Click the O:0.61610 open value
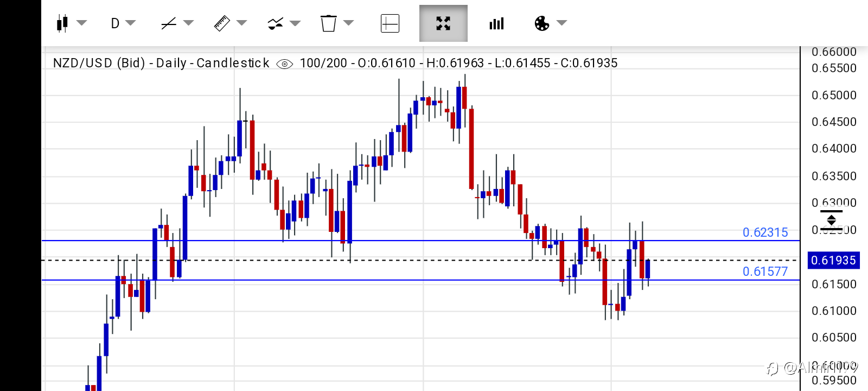The height and width of the screenshot is (391, 868). (x=386, y=63)
